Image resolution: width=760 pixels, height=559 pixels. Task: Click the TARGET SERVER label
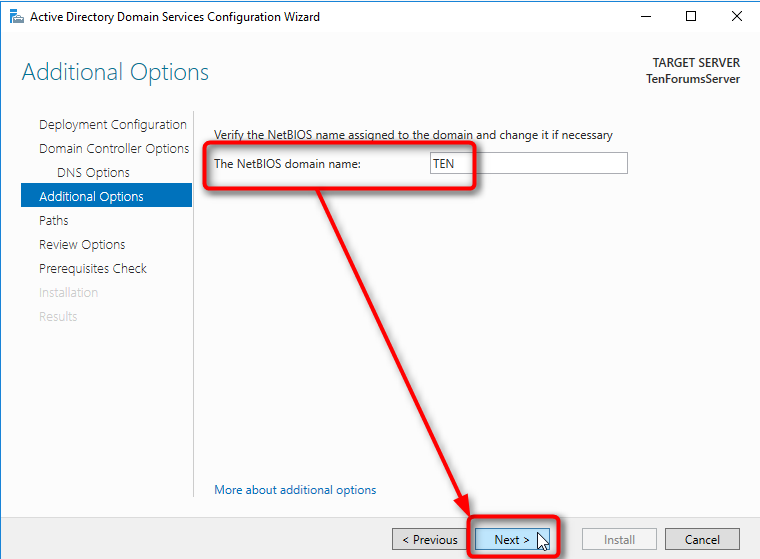696,63
